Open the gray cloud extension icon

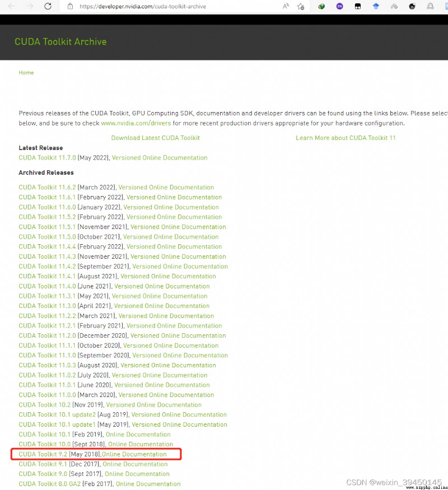tap(394, 6)
